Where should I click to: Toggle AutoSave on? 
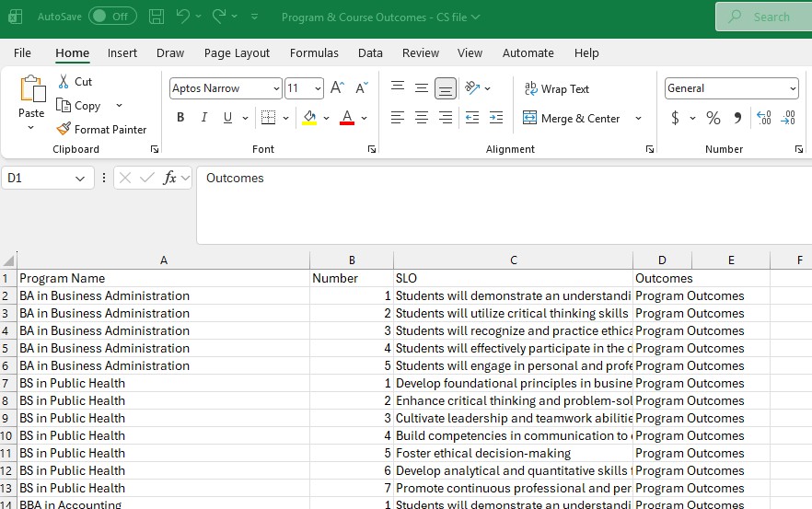tap(112, 17)
